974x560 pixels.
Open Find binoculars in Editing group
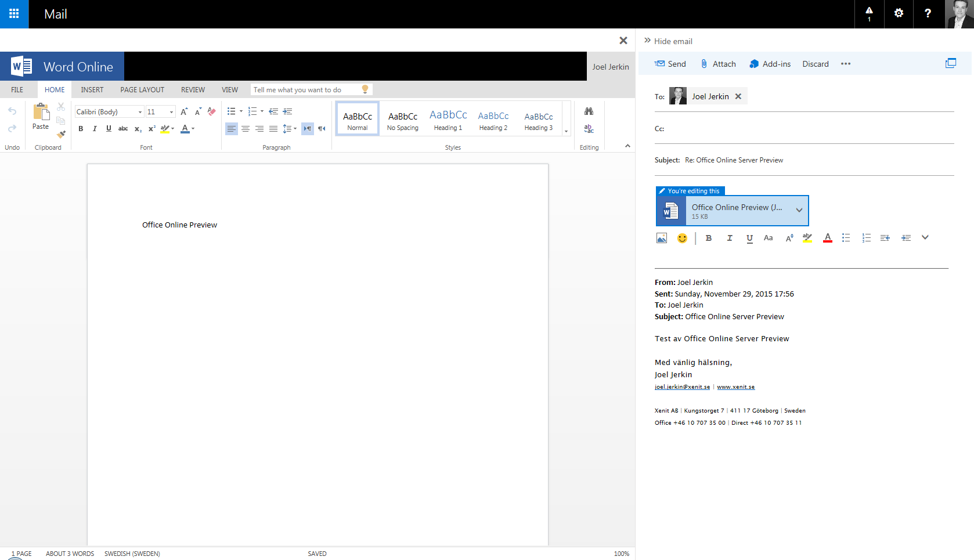click(589, 111)
